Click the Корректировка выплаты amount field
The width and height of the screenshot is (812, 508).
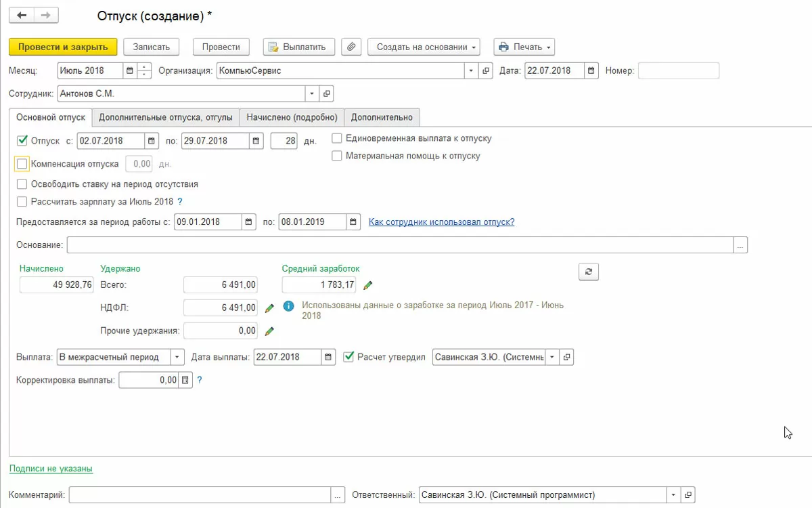pyautogui.click(x=149, y=381)
